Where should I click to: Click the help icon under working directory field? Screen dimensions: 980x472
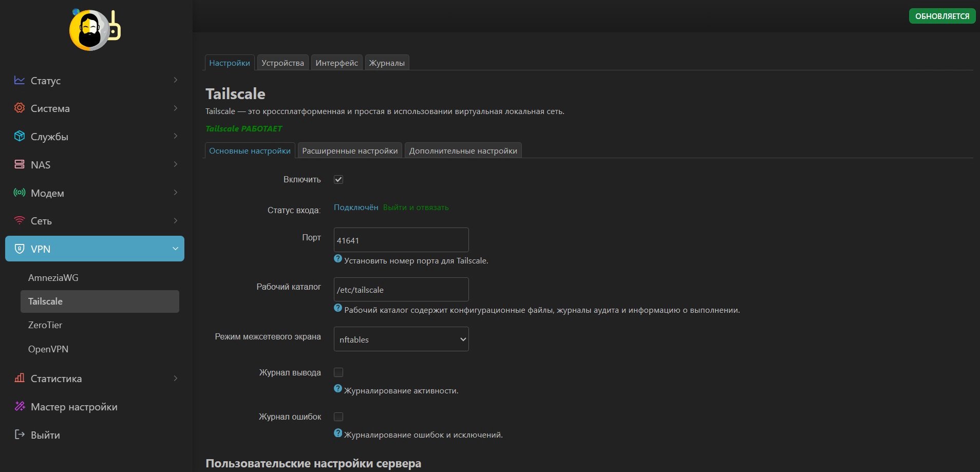click(x=338, y=308)
